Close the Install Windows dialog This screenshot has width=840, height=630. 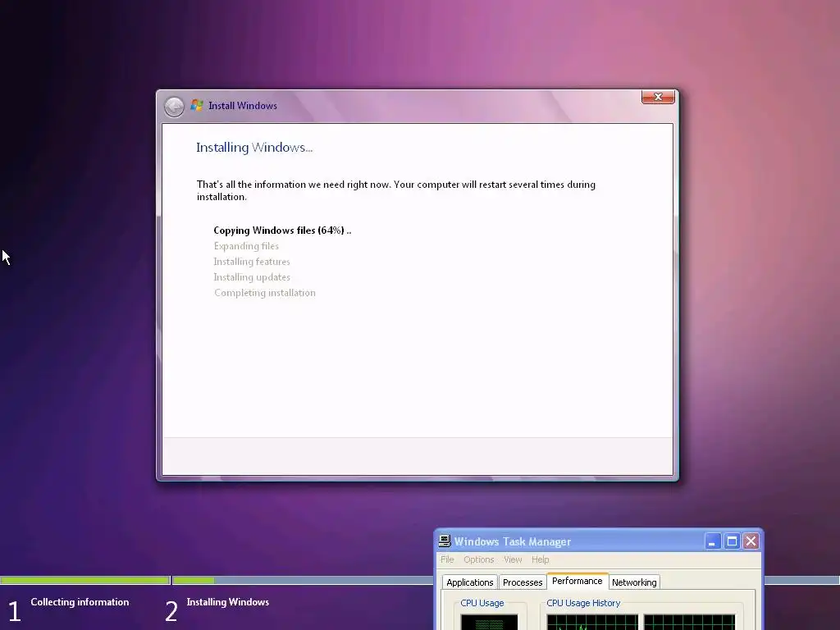pos(658,97)
